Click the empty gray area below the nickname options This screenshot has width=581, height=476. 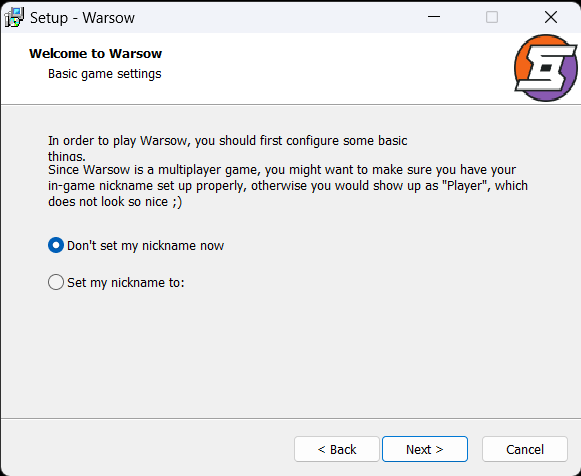click(x=290, y=352)
